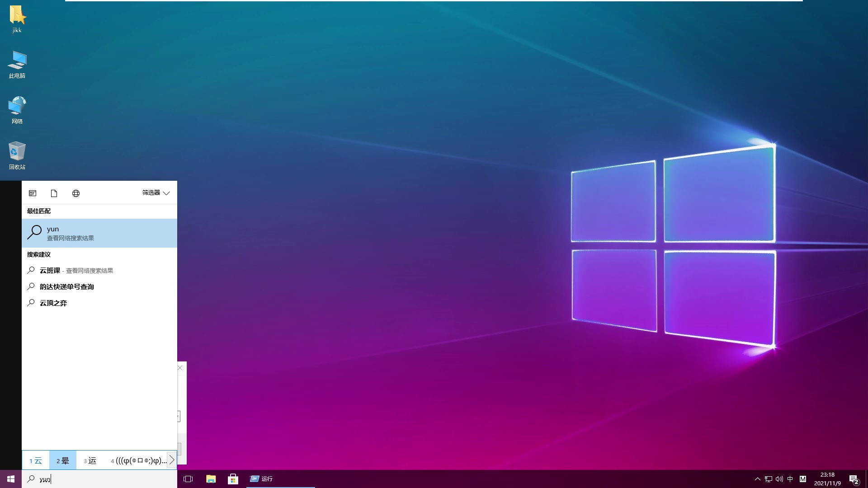Open the Windows Start menu
The width and height of the screenshot is (868, 488).
coord(11,479)
